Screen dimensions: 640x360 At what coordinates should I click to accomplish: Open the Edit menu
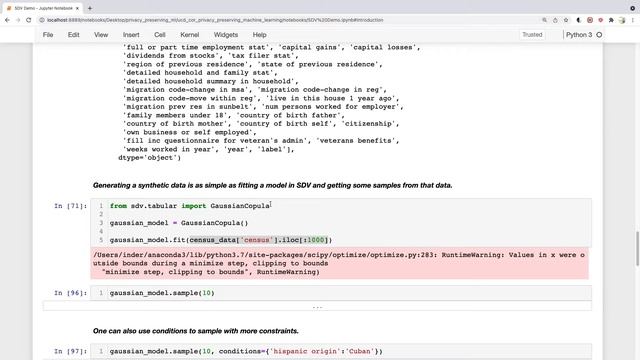coord(73,35)
